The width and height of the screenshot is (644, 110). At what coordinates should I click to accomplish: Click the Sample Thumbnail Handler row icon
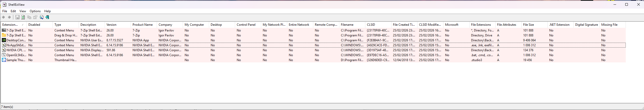click(4, 60)
